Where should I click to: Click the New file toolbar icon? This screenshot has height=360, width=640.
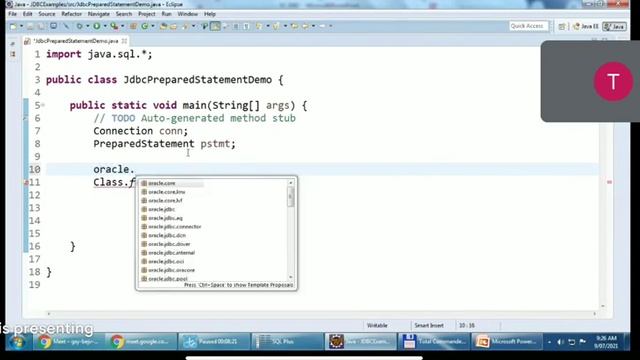(13, 26)
